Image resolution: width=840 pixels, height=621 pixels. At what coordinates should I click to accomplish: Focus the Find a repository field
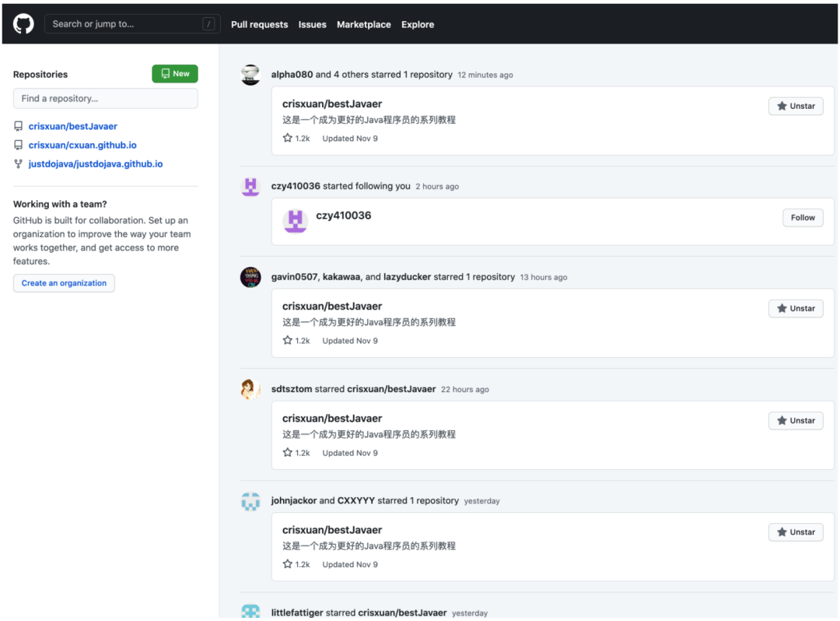[x=106, y=99]
